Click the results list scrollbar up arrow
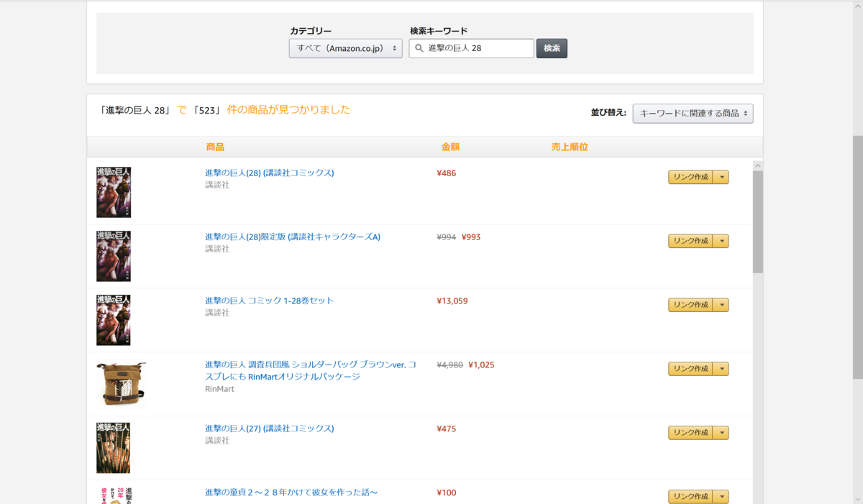The width and height of the screenshot is (863, 504). coord(758,166)
